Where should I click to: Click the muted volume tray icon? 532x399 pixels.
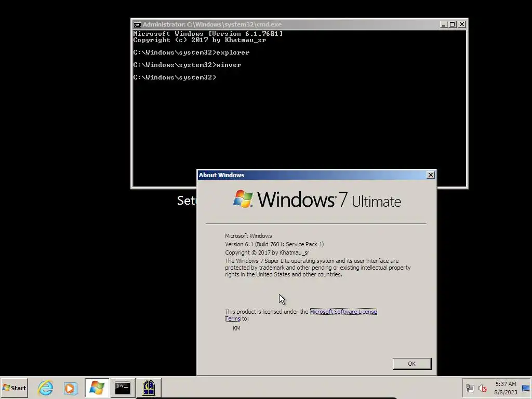[x=482, y=388]
